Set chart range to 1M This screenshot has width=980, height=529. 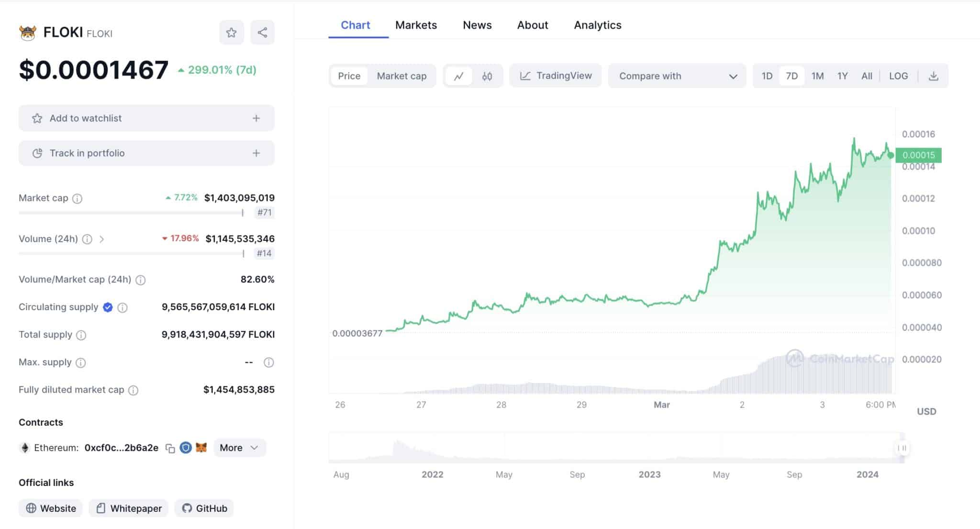point(817,76)
